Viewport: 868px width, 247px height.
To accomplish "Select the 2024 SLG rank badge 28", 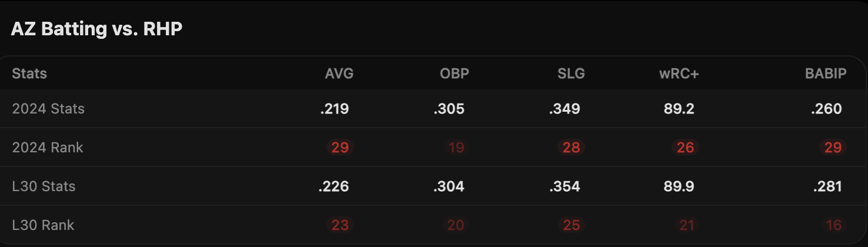I will 571,147.
